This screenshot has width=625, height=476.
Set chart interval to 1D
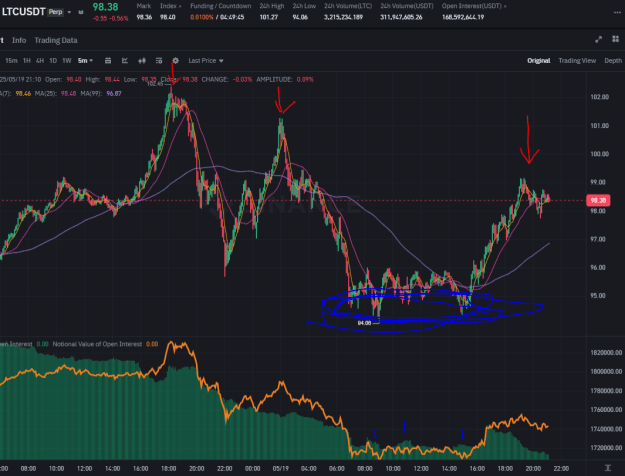53,61
